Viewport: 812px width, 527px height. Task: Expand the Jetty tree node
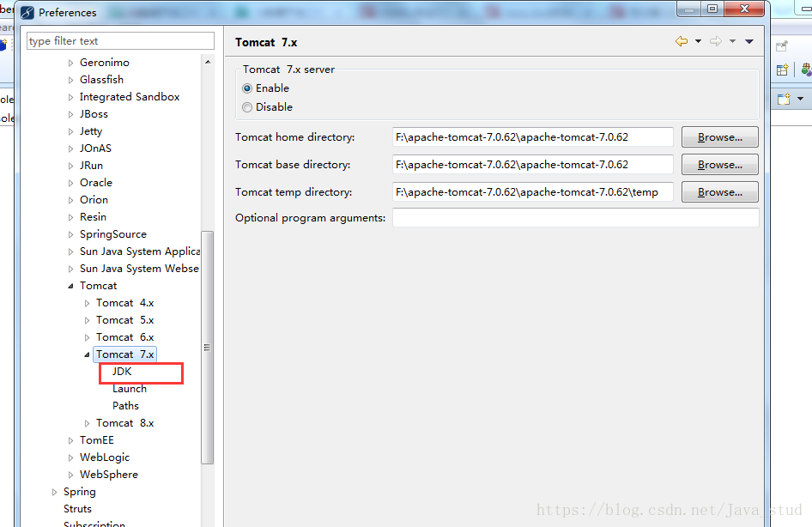[71, 131]
